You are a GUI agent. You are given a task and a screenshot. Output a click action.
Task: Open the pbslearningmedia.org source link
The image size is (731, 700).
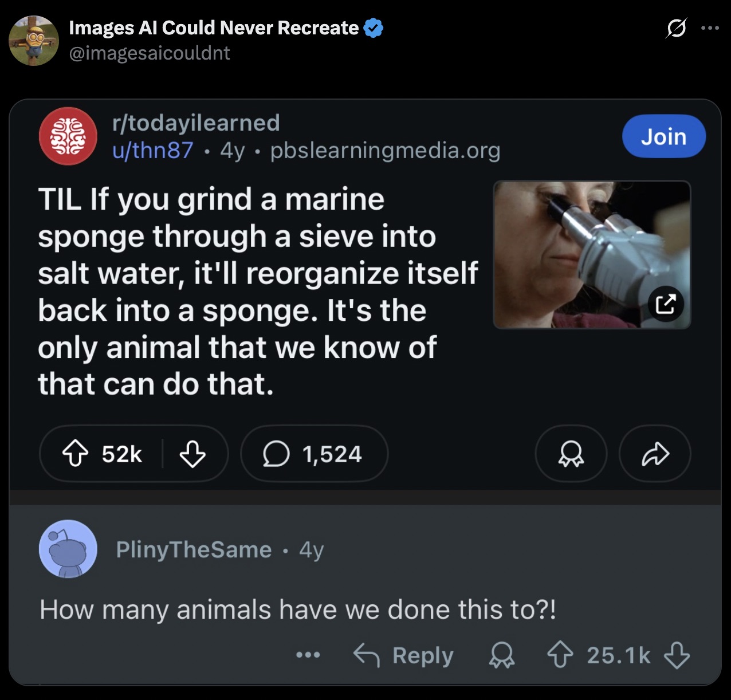pos(385,150)
